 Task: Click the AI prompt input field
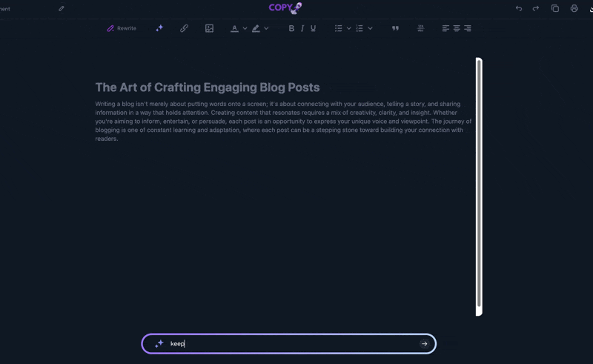tap(289, 343)
